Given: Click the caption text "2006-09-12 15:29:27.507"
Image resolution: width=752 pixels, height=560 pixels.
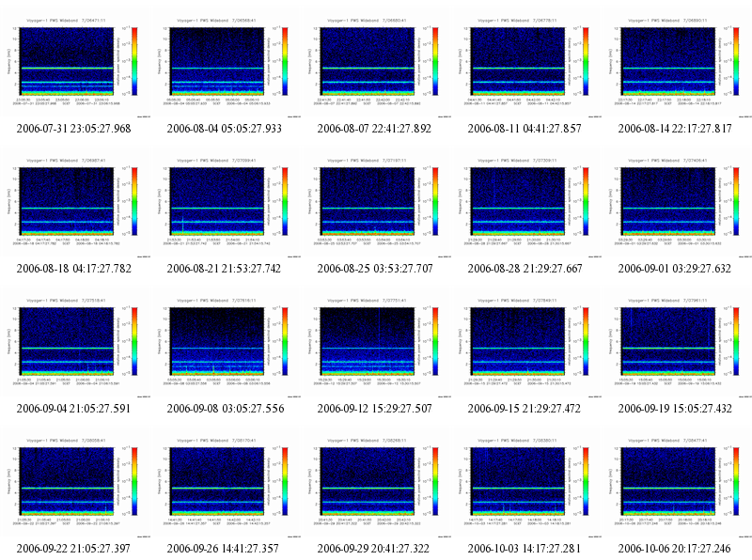Looking at the screenshot, I should click(x=374, y=409).
